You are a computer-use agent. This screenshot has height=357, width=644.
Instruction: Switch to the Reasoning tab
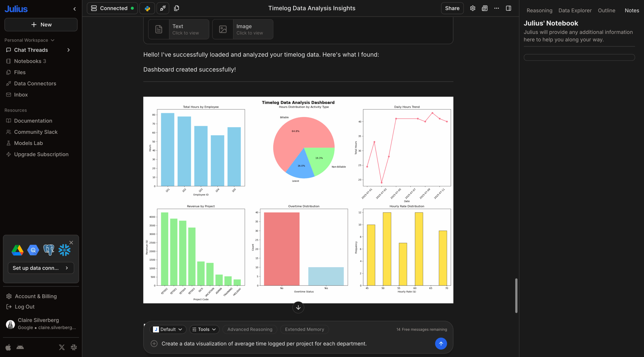click(539, 11)
